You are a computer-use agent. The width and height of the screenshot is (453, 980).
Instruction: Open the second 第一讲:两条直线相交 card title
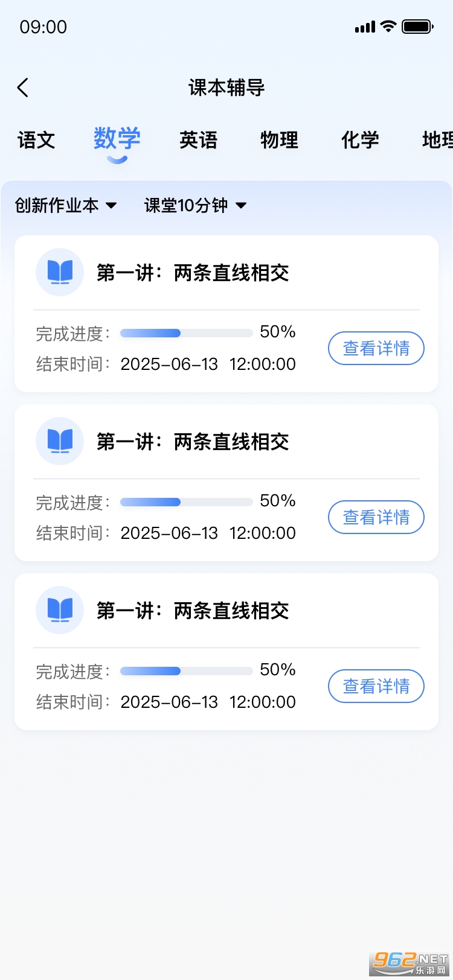point(193,442)
